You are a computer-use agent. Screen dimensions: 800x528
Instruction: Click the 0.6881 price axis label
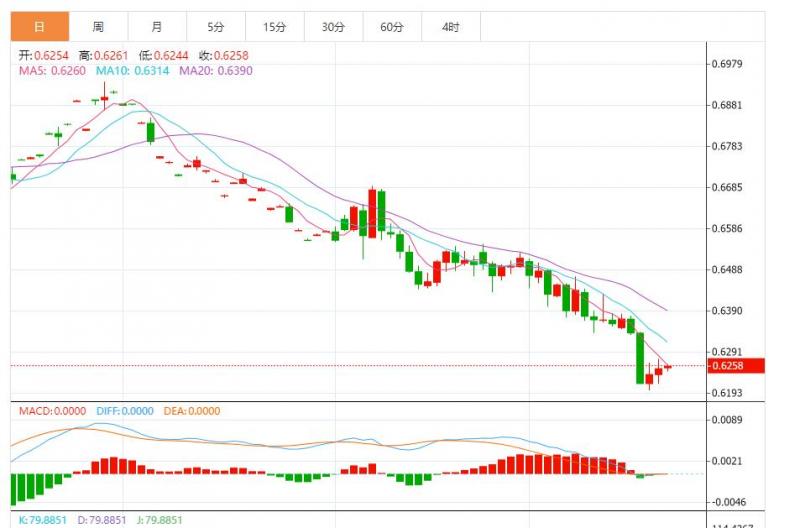click(x=727, y=105)
